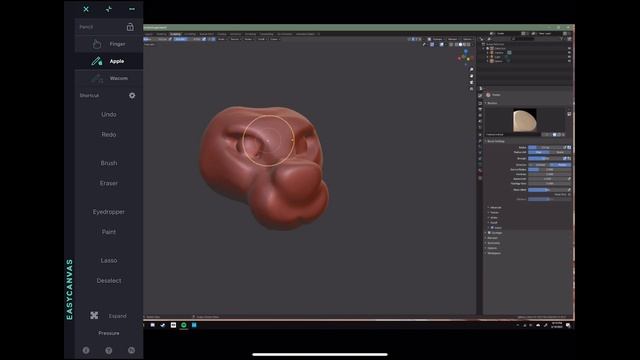Click the rightmost icon at sidebar bottom
640x360 pixels.
[131, 350]
